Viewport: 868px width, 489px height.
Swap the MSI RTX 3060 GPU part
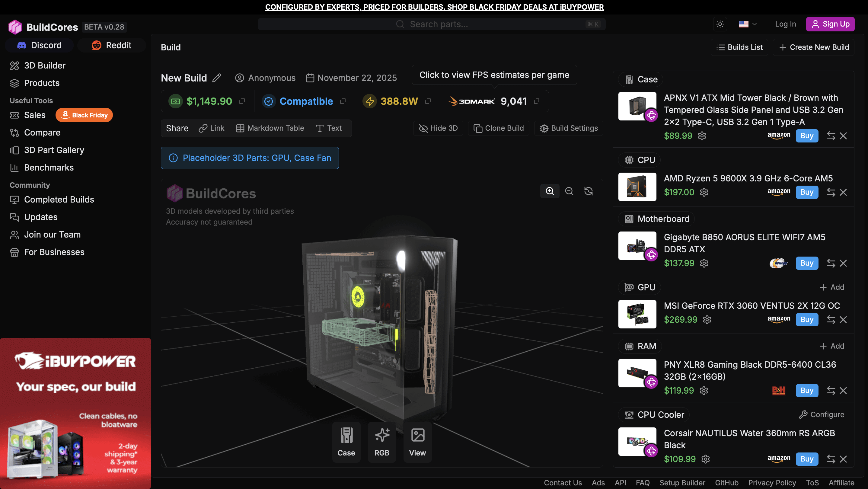click(x=831, y=319)
